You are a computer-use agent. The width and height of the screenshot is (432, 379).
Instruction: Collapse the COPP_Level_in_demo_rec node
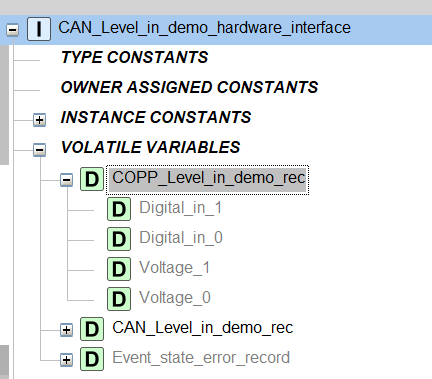(x=67, y=180)
